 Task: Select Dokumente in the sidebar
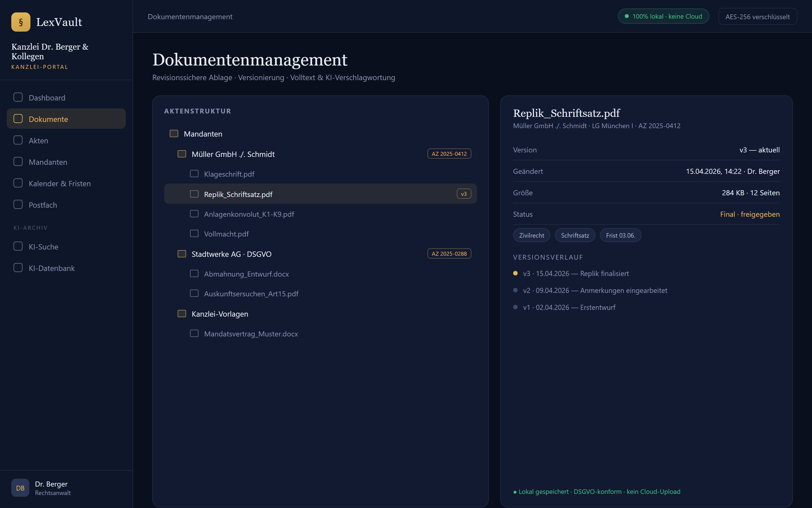66,119
